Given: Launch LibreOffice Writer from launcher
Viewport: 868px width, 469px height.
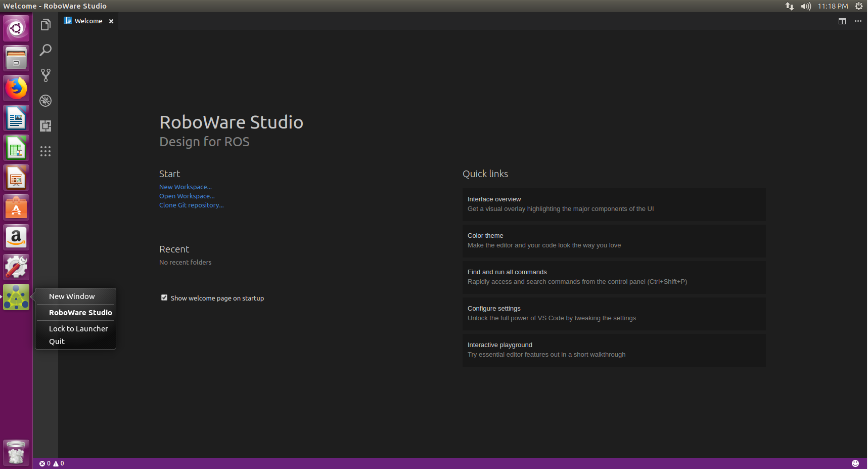Looking at the screenshot, I should (x=16, y=118).
